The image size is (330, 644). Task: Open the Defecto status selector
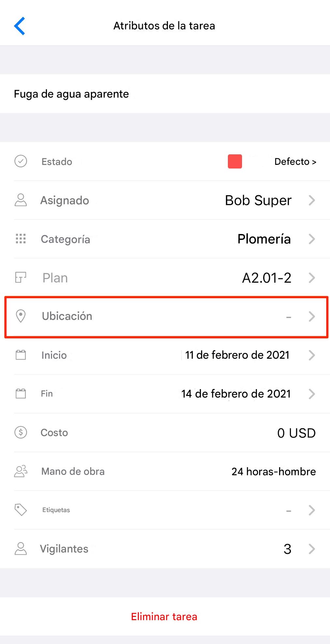(295, 162)
